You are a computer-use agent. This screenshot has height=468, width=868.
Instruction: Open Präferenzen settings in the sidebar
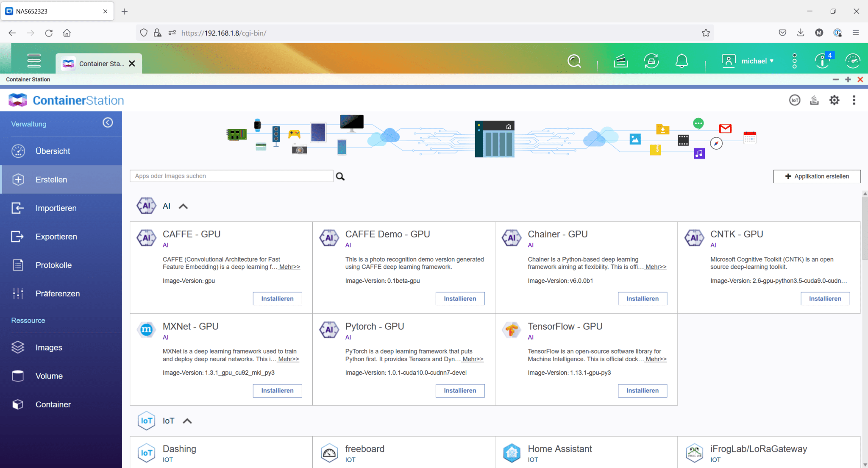[58, 293]
